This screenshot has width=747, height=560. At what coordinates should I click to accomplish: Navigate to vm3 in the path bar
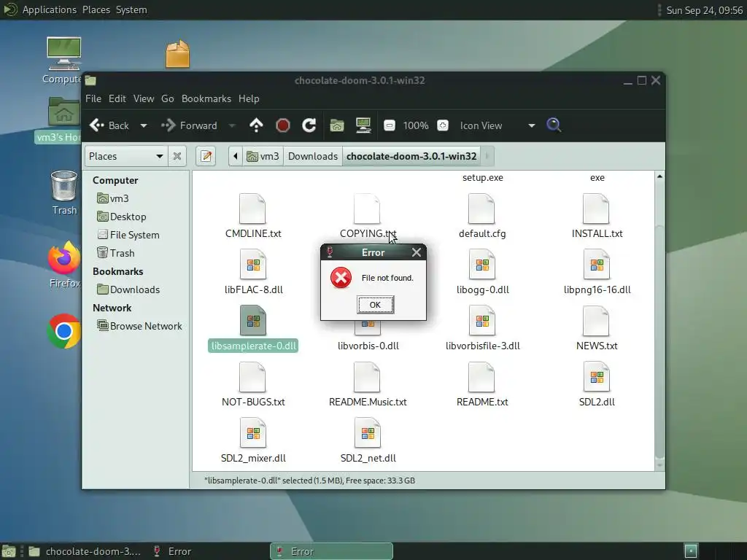[263, 156]
